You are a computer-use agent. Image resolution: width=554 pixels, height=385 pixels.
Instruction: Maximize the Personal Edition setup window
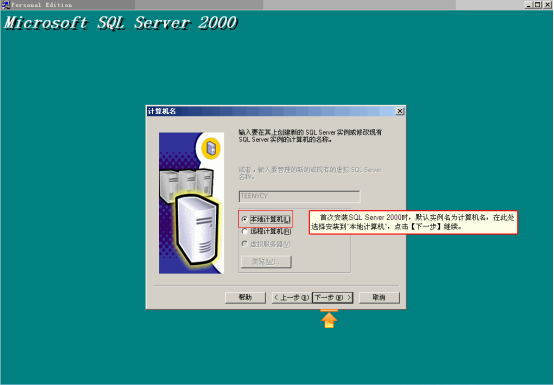[537, 5]
